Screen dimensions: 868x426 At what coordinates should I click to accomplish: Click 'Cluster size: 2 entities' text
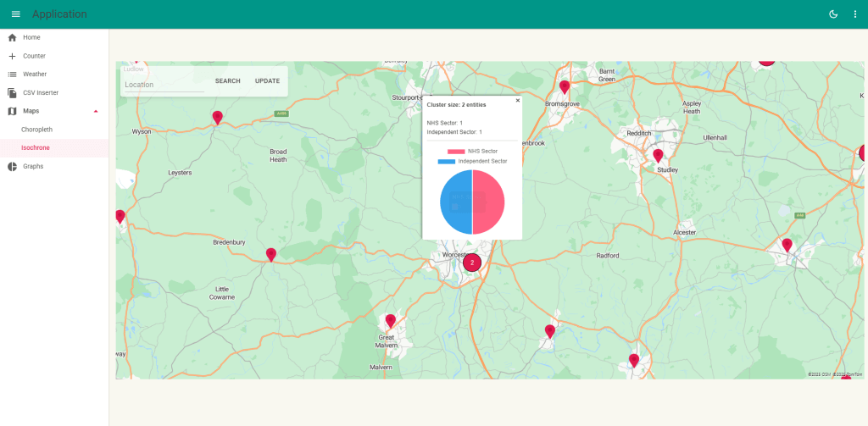click(457, 104)
